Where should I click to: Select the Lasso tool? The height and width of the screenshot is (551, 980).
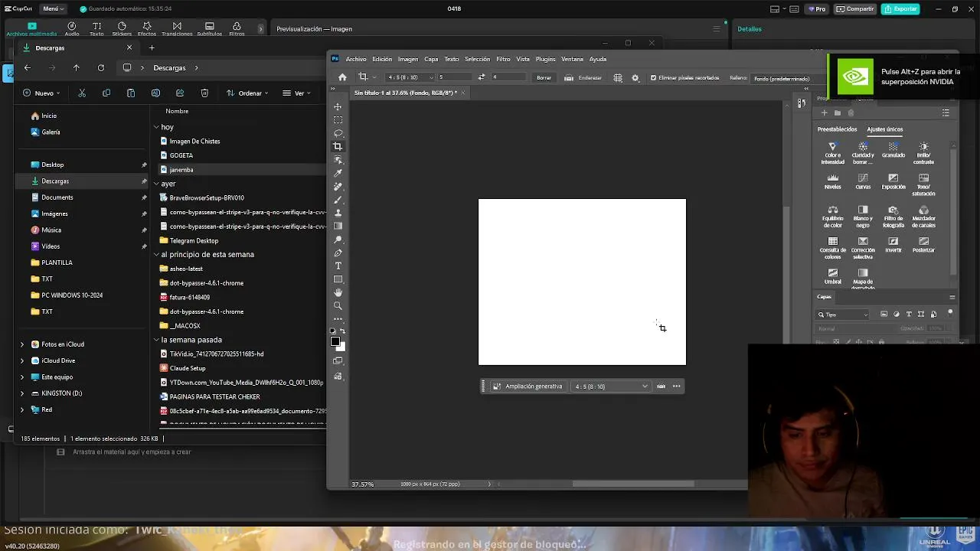(x=338, y=133)
